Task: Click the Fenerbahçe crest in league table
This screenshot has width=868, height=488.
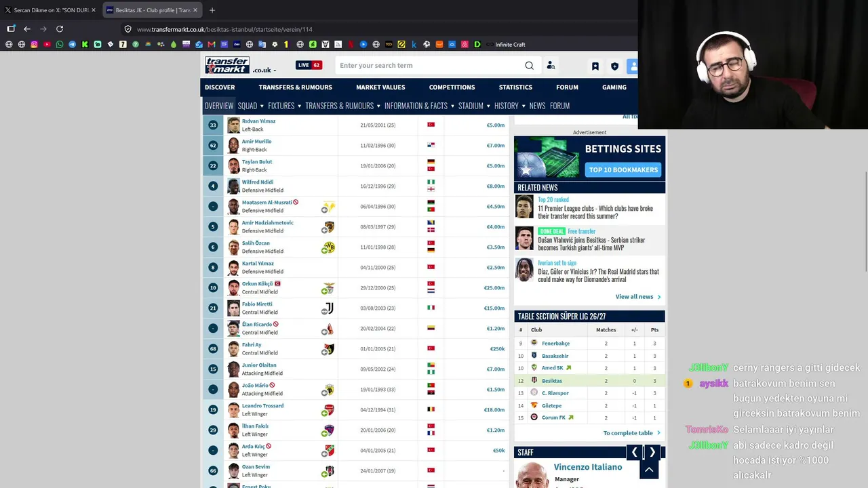Action: tap(534, 343)
